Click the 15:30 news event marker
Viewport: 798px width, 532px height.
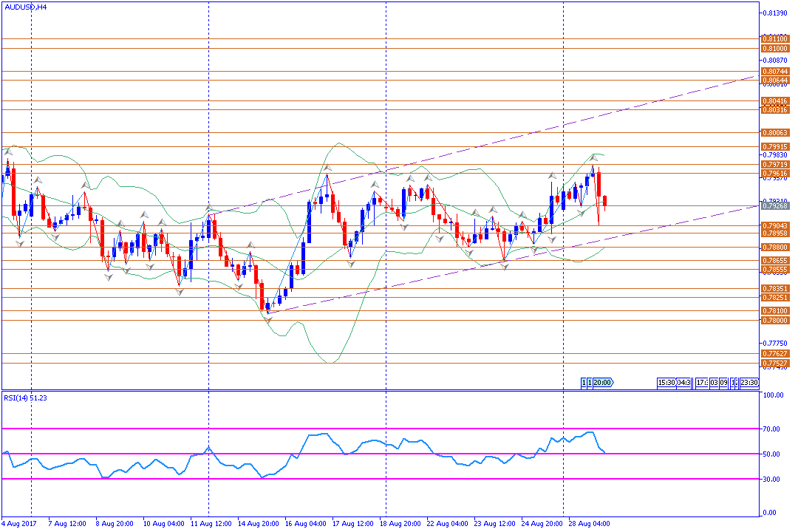click(x=666, y=382)
